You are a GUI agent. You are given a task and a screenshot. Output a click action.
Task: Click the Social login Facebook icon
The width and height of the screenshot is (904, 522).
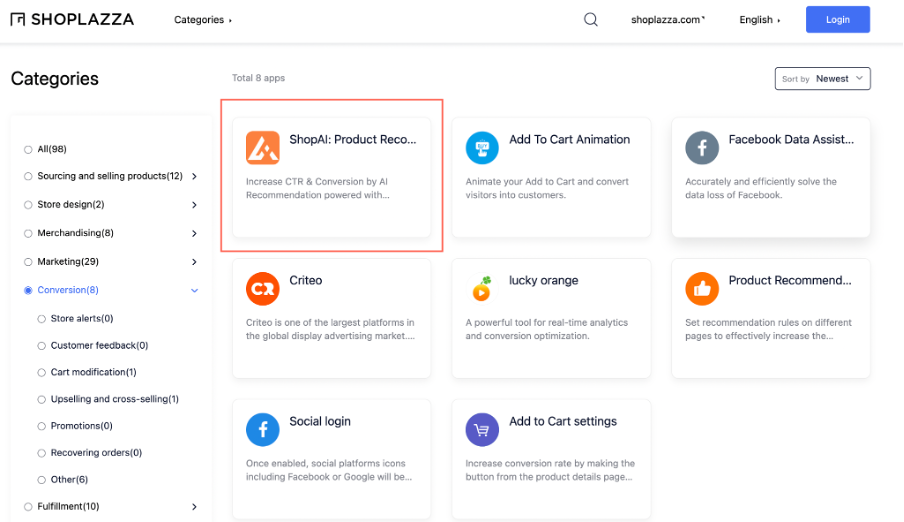(263, 429)
